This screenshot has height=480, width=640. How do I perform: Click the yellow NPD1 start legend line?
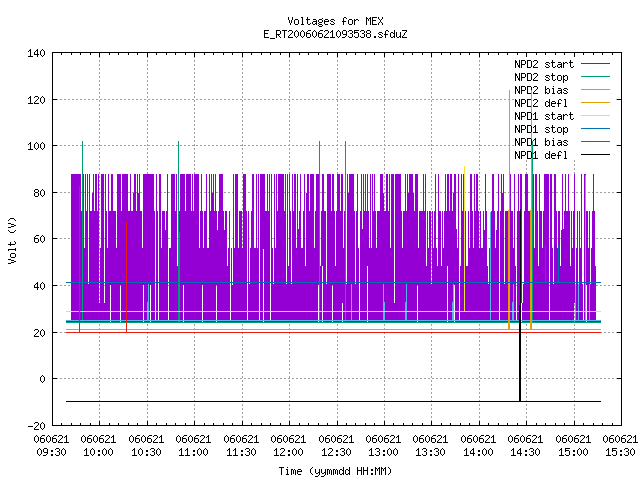(596, 116)
